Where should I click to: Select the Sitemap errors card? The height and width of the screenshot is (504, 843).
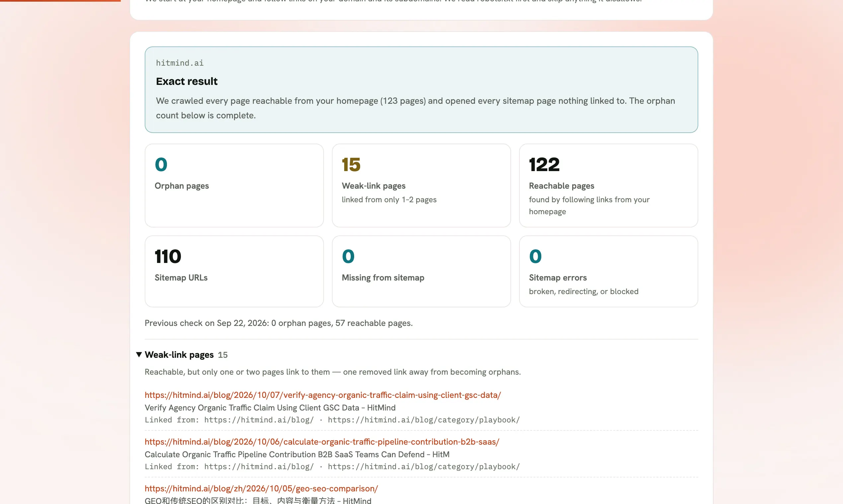608,271
